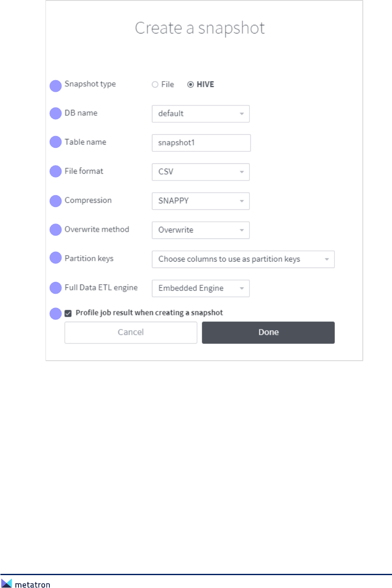Viewport: 392px width, 588px height.
Task: Select the HIVE snapshot type radio button
Action: pyautogui.click(x=191, y=84)
